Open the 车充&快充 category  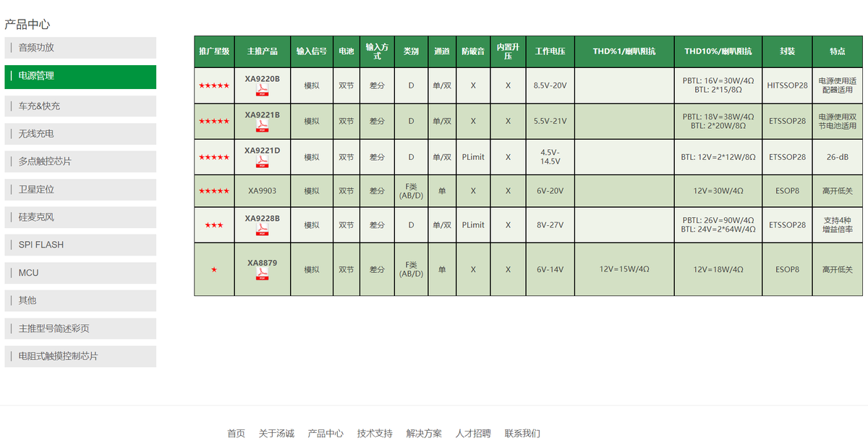[80, 106]
